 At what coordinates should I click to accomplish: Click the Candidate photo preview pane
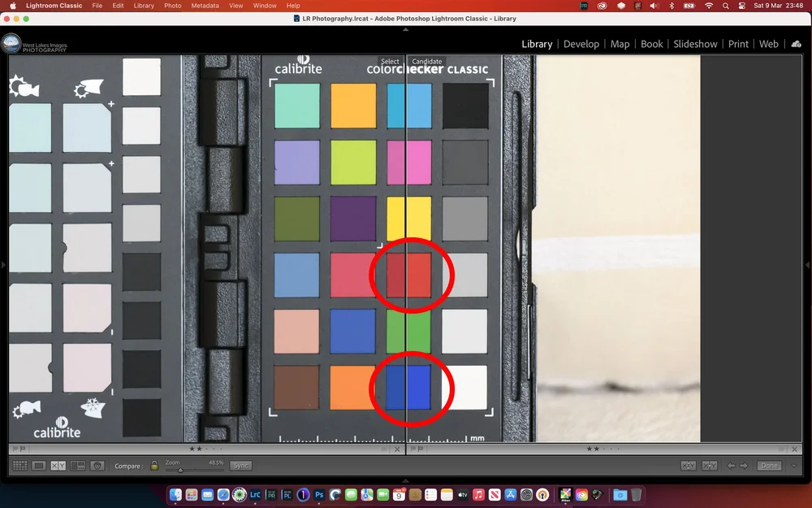(605, 249)
